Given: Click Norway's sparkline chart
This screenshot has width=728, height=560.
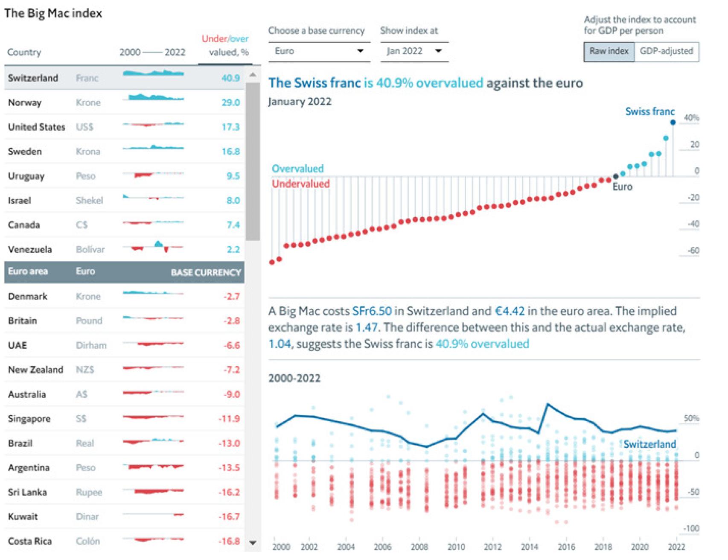Looking at the screenshot, I should coord(153,98).
